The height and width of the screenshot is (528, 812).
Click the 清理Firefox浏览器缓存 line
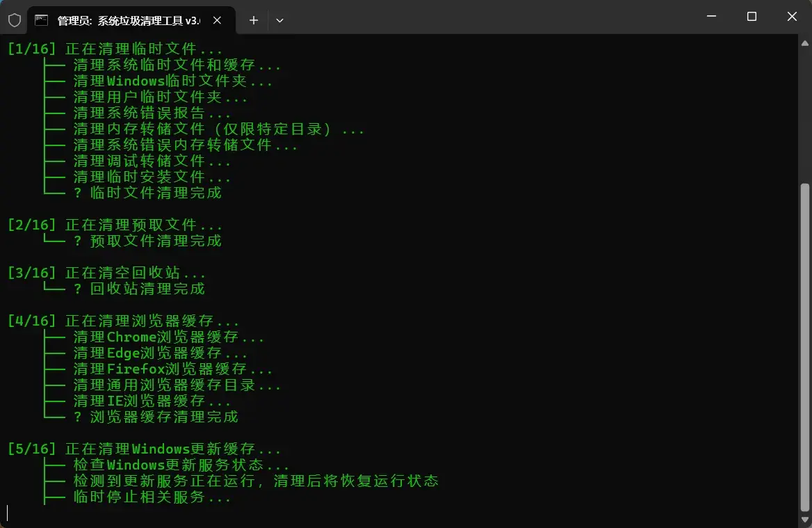[170, 369]
